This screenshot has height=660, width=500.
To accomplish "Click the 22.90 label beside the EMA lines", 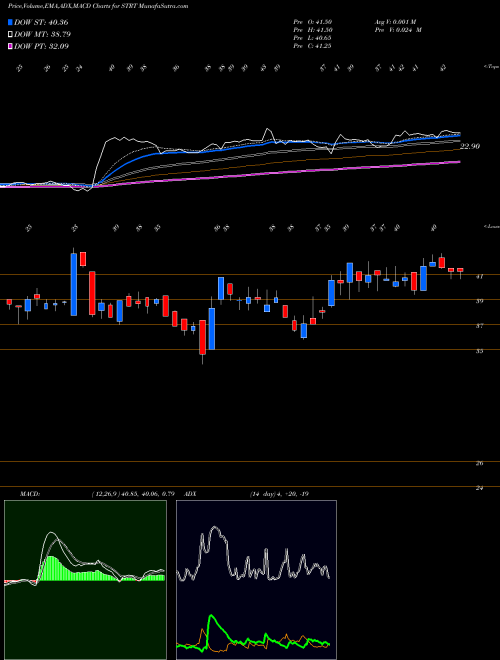I will [x=470, y=146].
